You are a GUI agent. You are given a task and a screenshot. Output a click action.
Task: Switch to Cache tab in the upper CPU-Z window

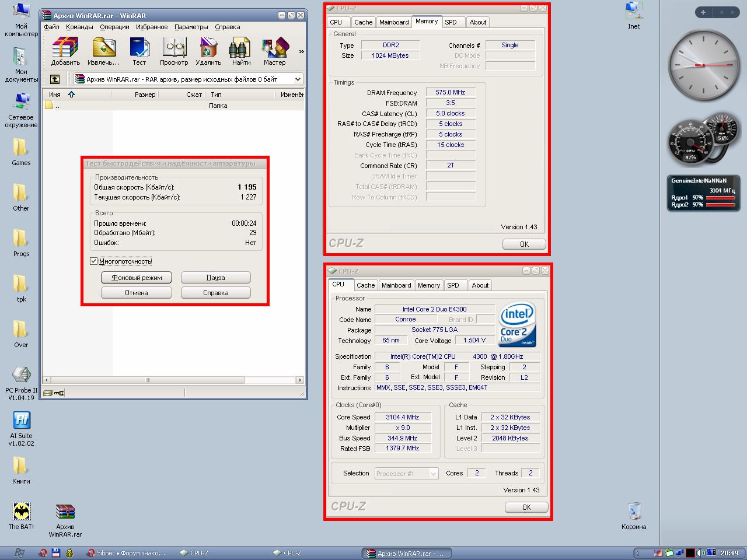pos(363,22)
